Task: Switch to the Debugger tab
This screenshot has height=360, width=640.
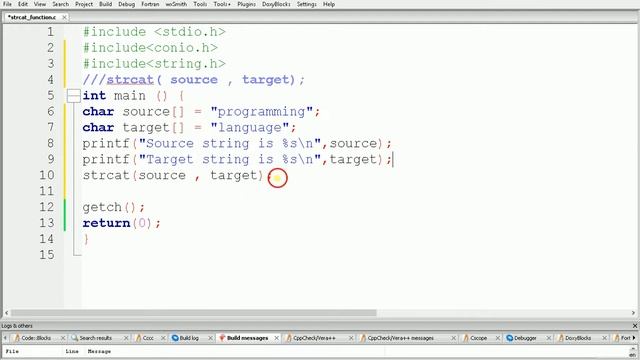Action: pos(525,338)
